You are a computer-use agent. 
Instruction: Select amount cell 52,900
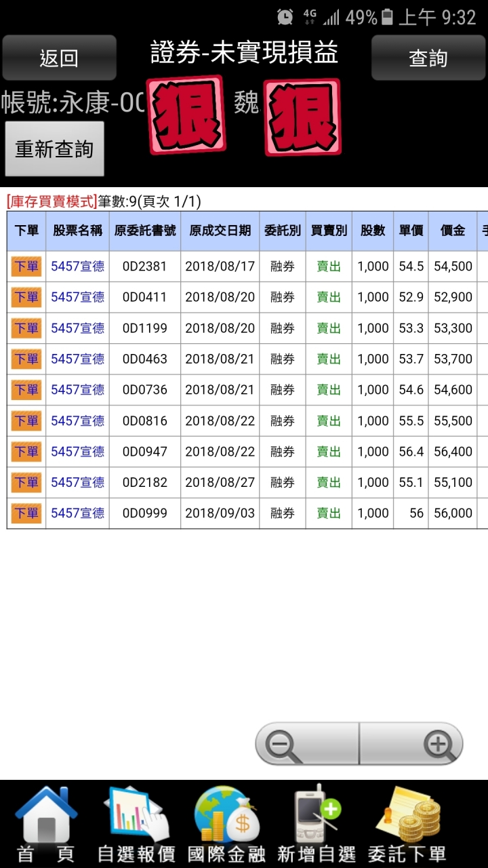453,297
